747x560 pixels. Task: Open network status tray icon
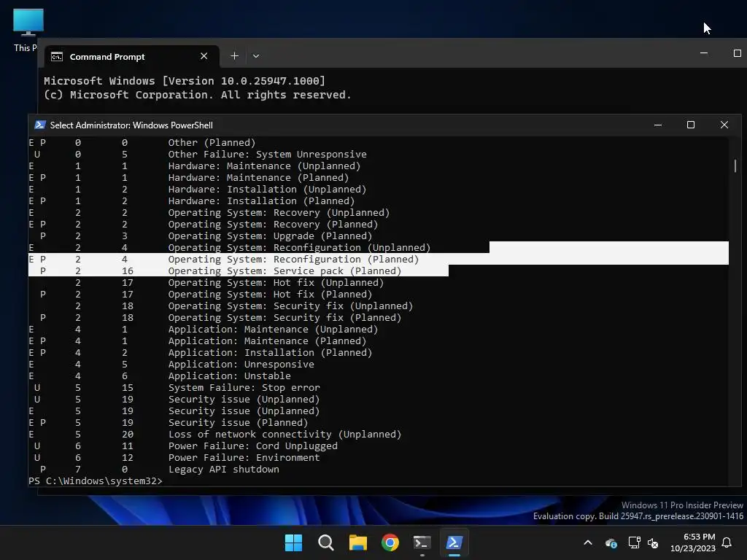pos(634,542)
